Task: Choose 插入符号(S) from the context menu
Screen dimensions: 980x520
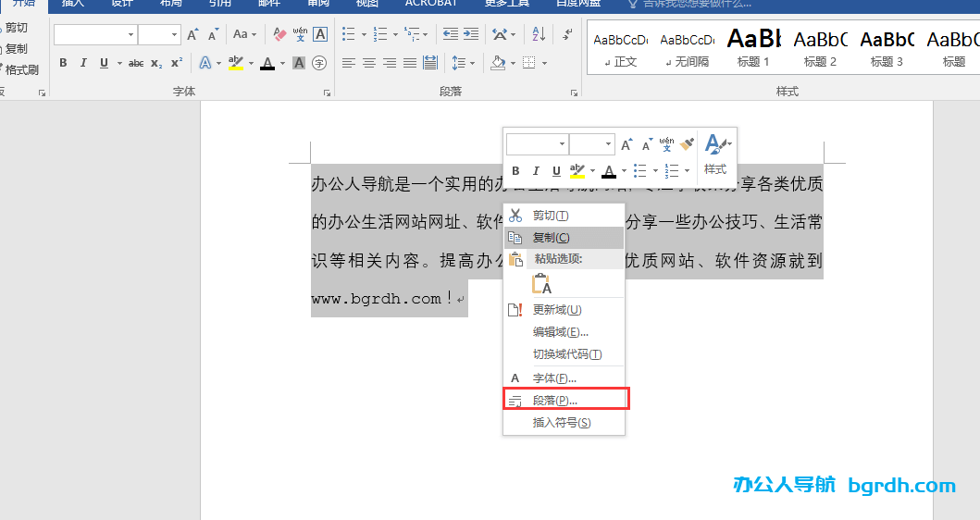Action: click(x=564, y=423)
